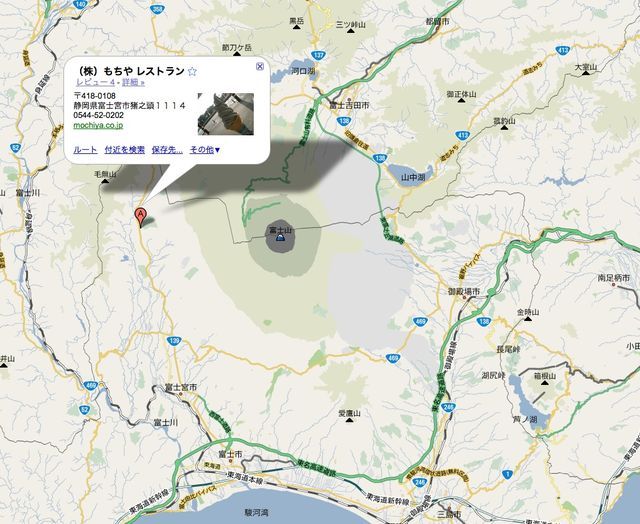Image resolution: width=640 pixels, height=524 pixels.
Task: Click the 愛鷹山 mountain peak marker
Action: pyautogui.click(x=349, y=420)
